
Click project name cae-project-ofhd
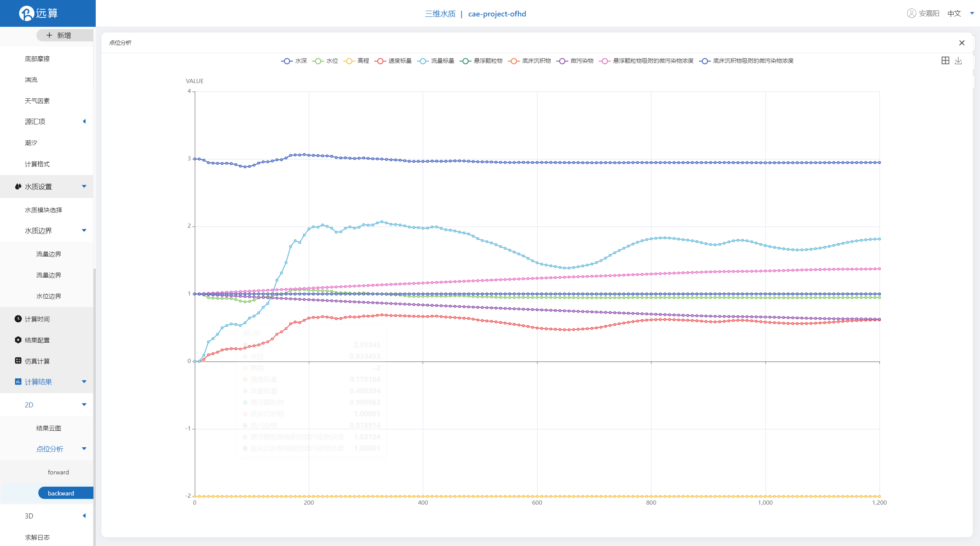pyautogui.click(x=497, y=14)
